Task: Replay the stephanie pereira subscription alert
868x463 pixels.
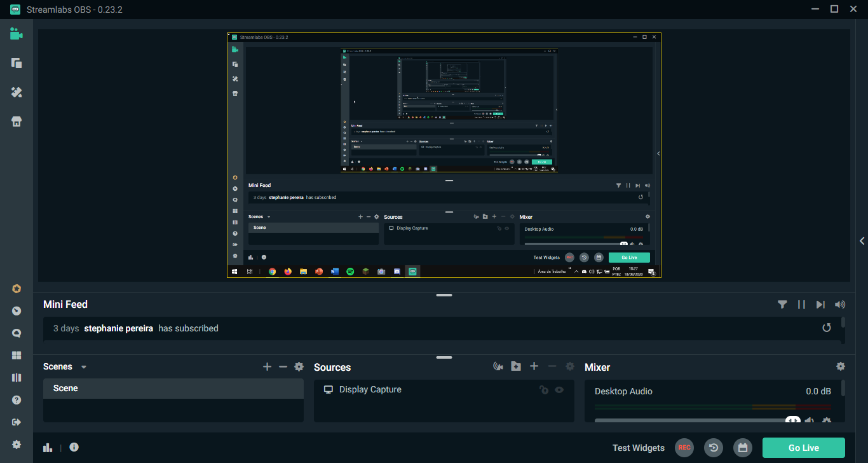Action: pos(827,328)
